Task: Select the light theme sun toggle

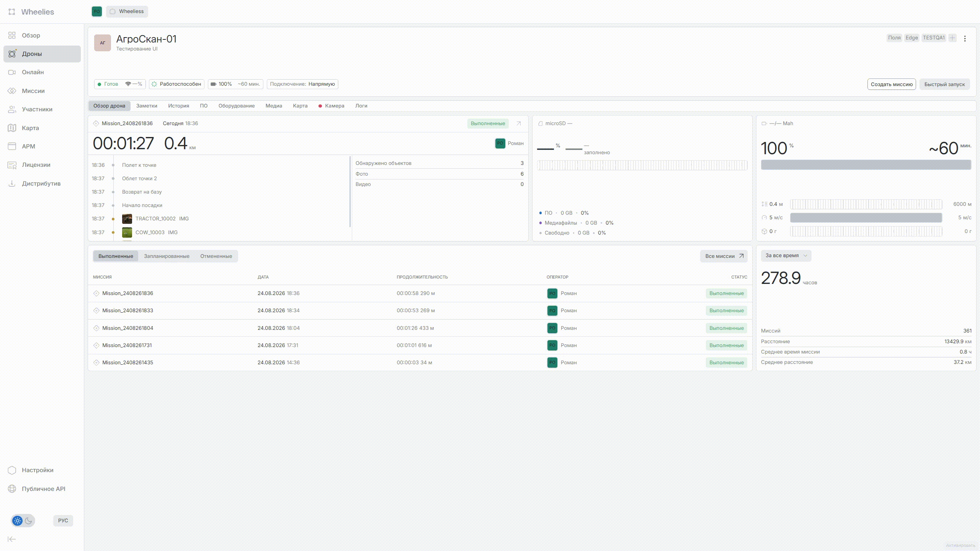Action: [18, 520]
